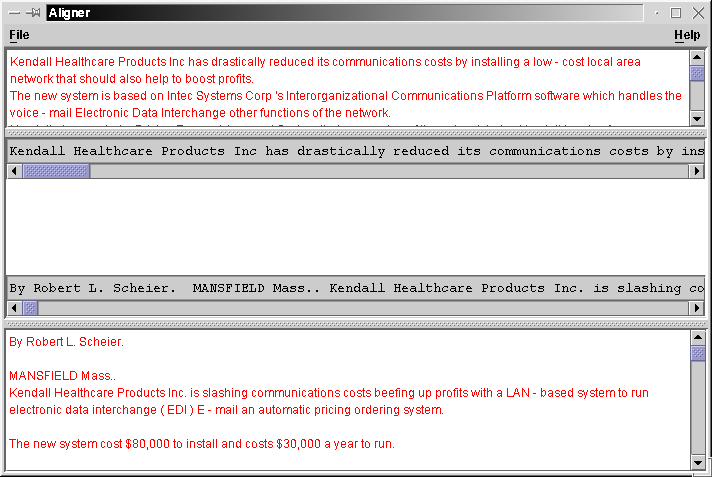
Task: Click left arrow of the second sentence scrollbar
Action: click(x=15, y=308)
